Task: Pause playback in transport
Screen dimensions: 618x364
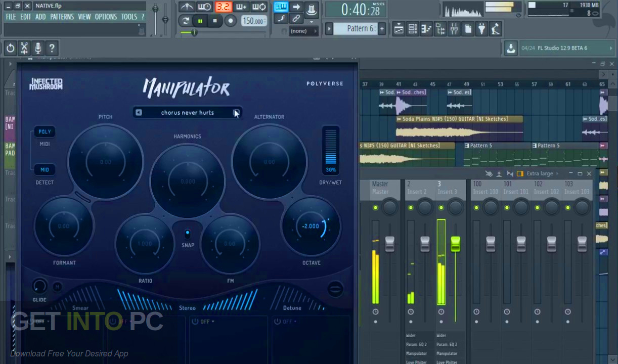Action: click(200, 21)
